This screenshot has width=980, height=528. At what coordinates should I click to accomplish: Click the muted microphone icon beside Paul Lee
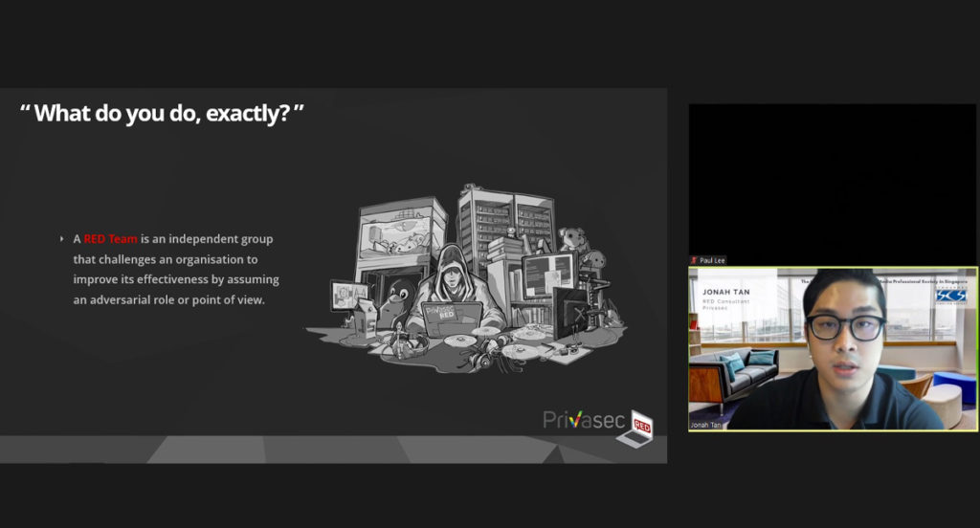point(694,260)
